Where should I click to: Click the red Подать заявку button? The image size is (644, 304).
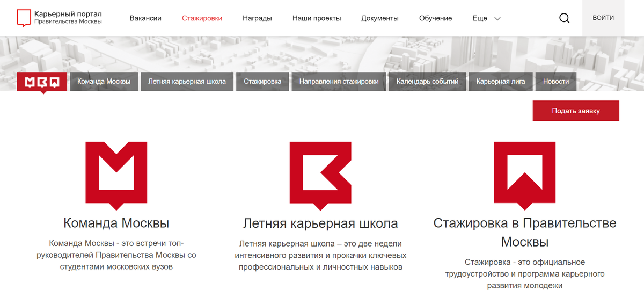click(x=576, y=111)
